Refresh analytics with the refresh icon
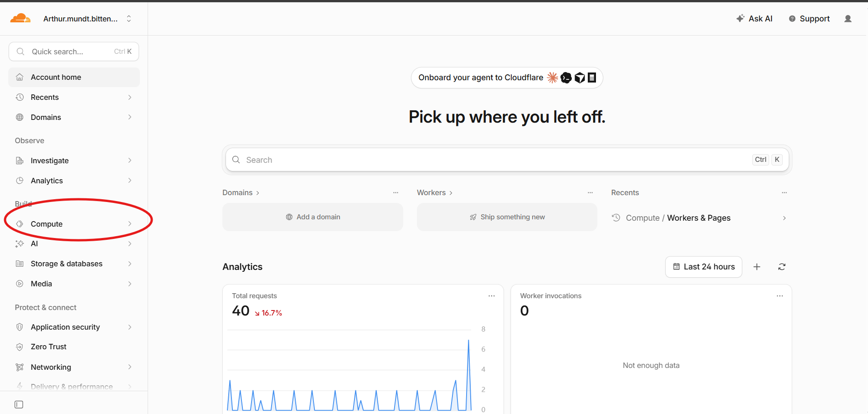868x414 pixels. [x=782, y=267]
